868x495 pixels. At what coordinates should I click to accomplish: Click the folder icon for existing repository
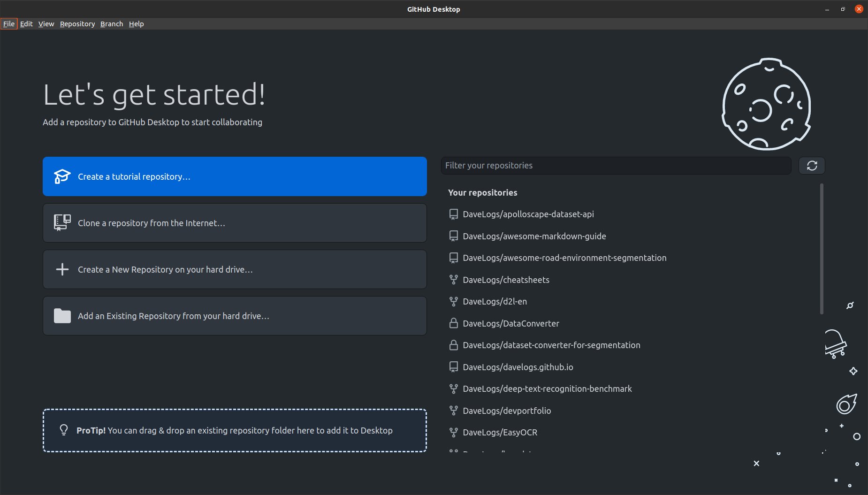pos(62,316)
